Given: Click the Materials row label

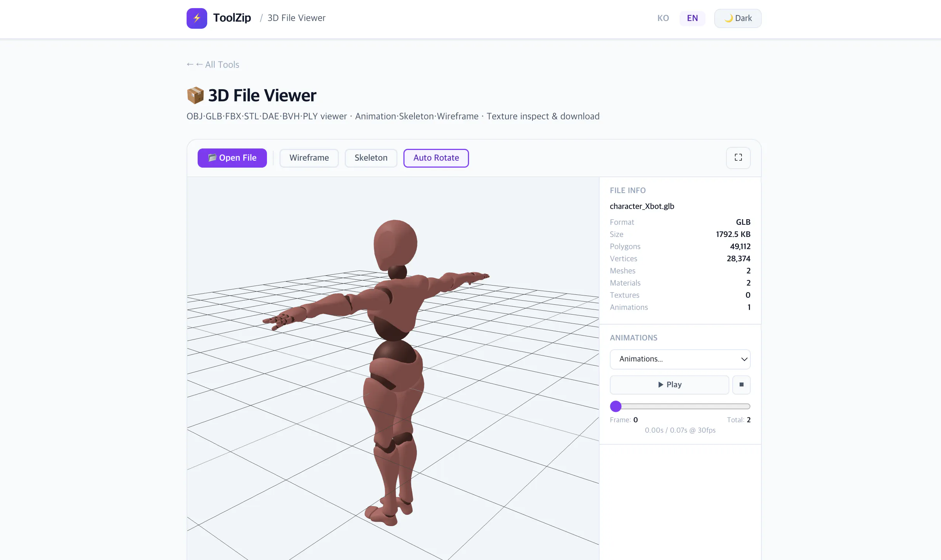Looking at the screenshot, I should point(625,283).
